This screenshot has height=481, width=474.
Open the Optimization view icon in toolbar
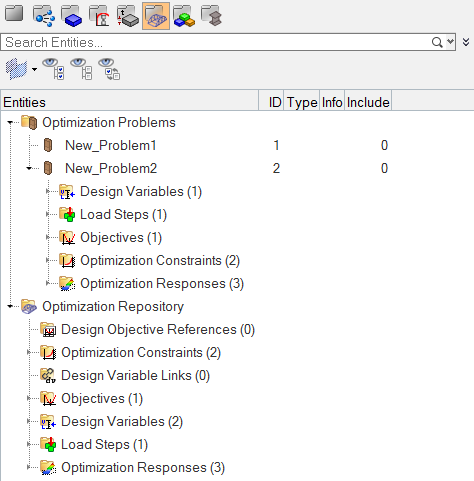pos(156,16)
